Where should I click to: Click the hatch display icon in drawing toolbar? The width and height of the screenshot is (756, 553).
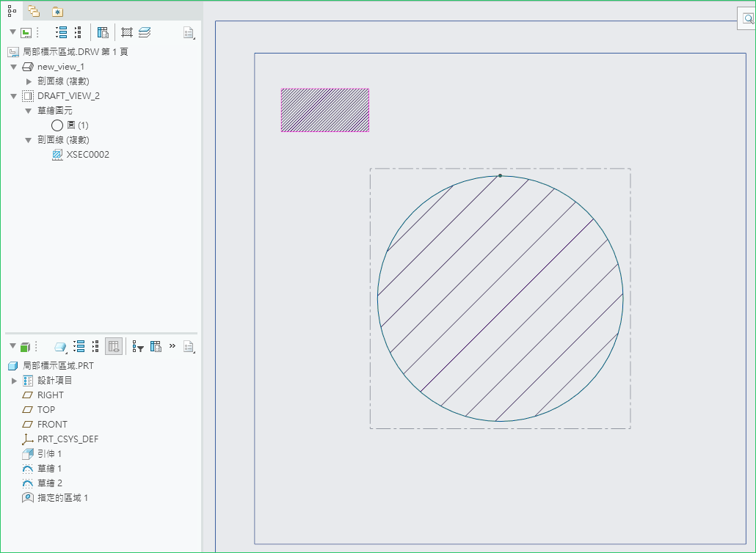pyautogui.click(x=126, y=32)
